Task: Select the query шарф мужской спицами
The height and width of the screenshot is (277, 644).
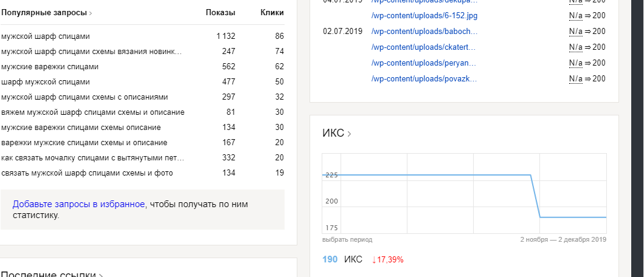Action: pyautogui.click(x=46, y=82)
